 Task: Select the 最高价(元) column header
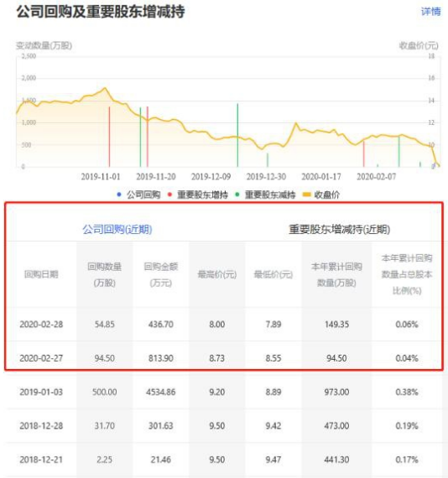(216, 274)
